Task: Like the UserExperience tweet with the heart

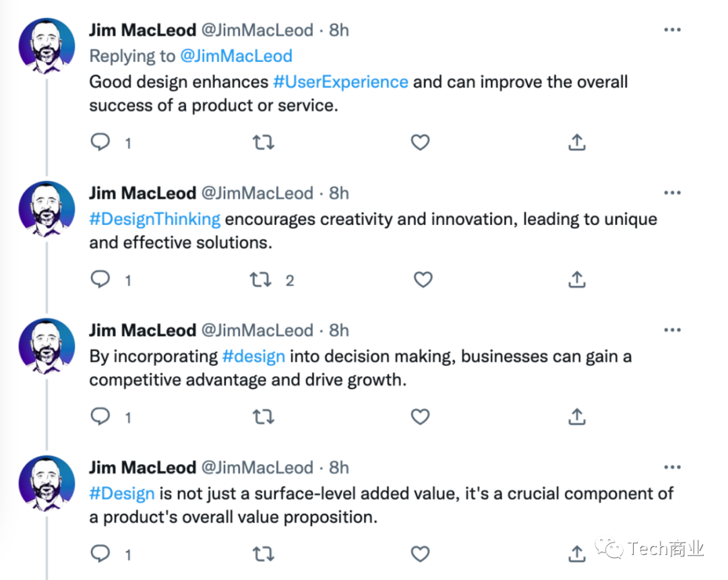Action: click(x=420, y=142)
